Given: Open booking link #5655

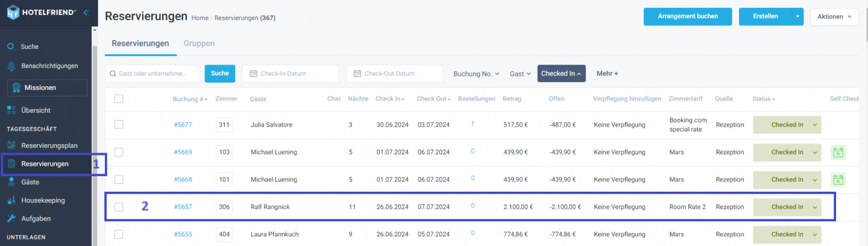Looking at the screenshot, I should [x=183, y=234].
